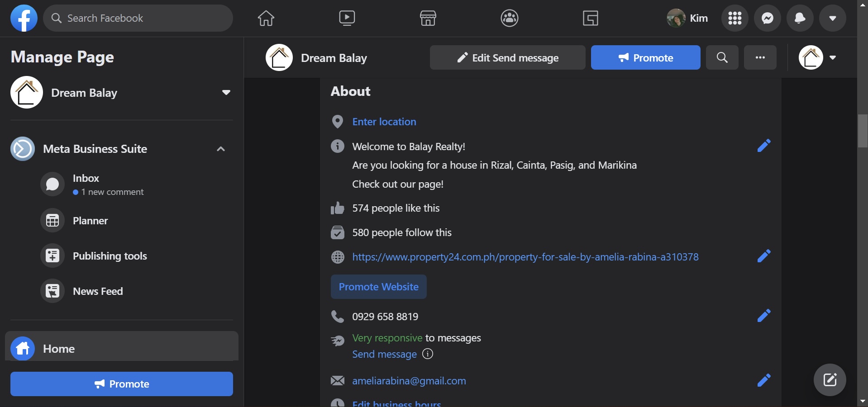
Task: Edit the phone number 0929 658 8819
Action: tap(764, 316)
